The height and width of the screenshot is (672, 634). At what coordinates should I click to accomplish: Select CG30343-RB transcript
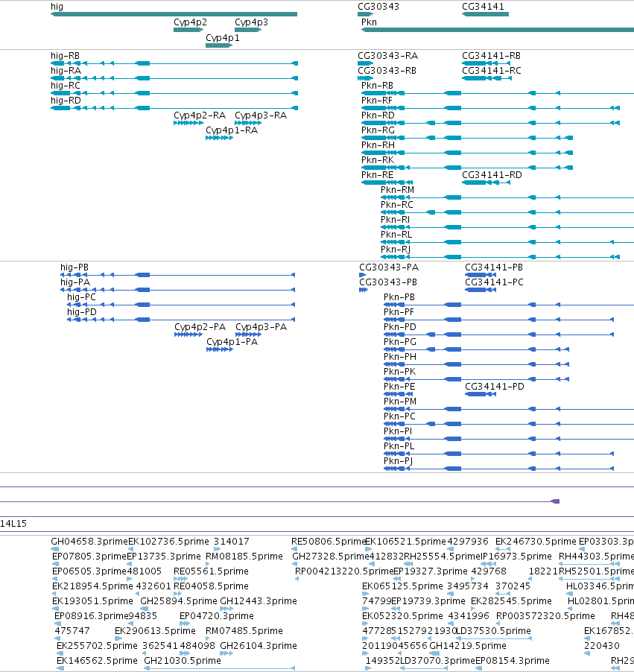coord(365,78)
